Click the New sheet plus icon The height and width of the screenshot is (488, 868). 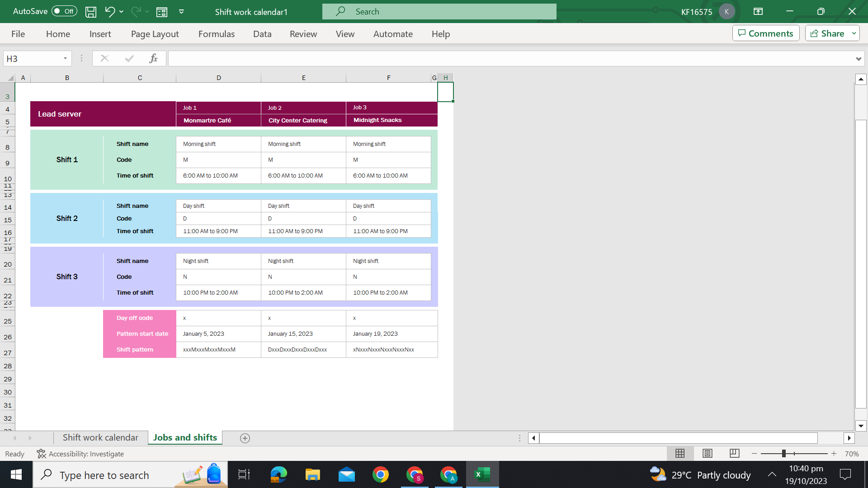tap(245, 438)
